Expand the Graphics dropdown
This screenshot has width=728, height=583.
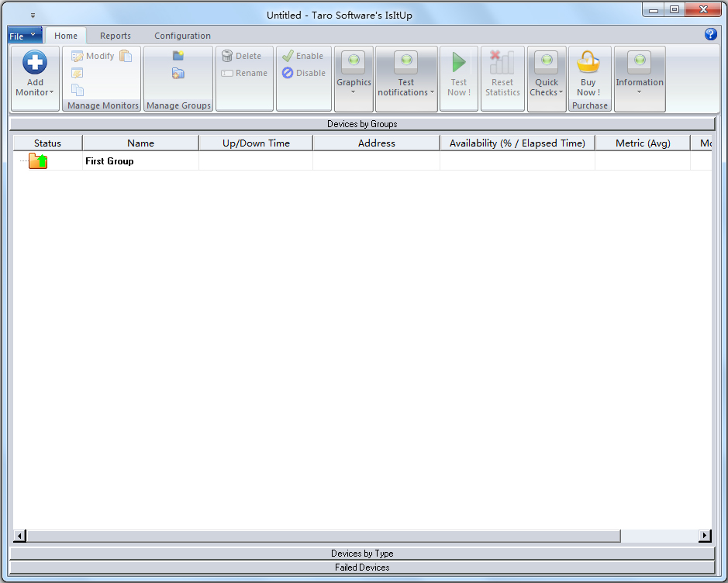[x=354, y=78]
